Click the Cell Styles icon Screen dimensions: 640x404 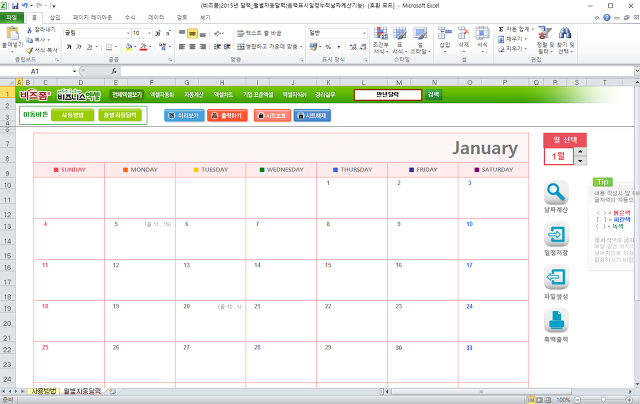click(x=420, y=34)
